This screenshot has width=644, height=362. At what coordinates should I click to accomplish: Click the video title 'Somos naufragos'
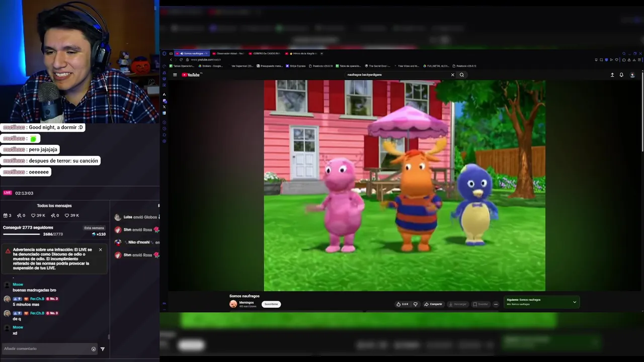245,296
